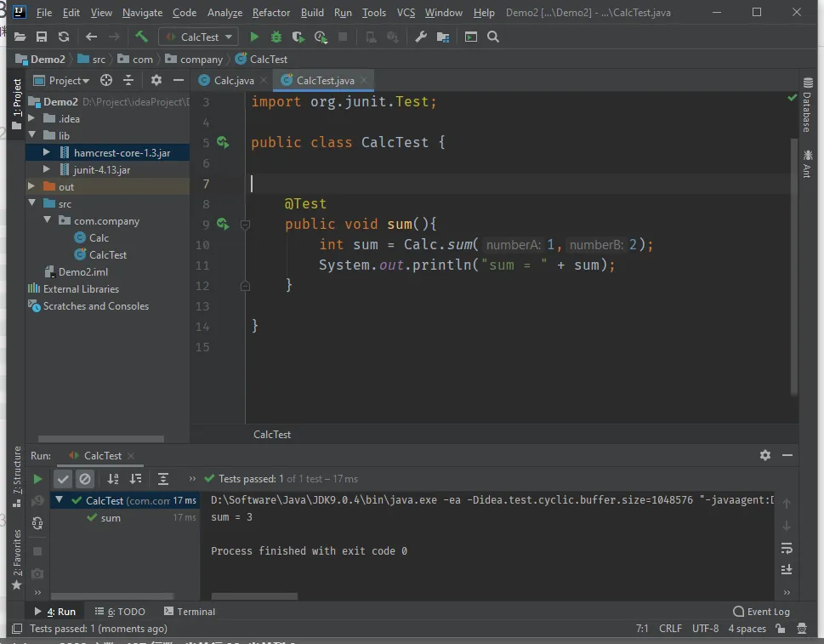Toggle the Database tool window on right edge
The image size is (824, 644).
click(806, 105)
